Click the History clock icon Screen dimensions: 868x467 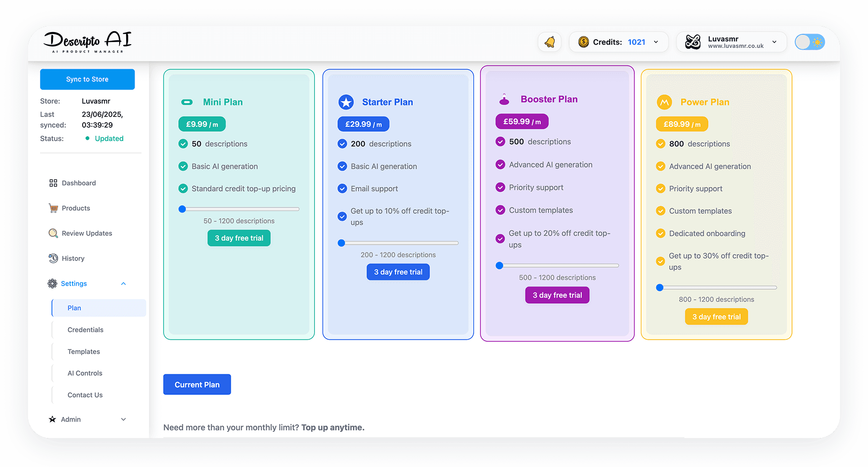53,258
